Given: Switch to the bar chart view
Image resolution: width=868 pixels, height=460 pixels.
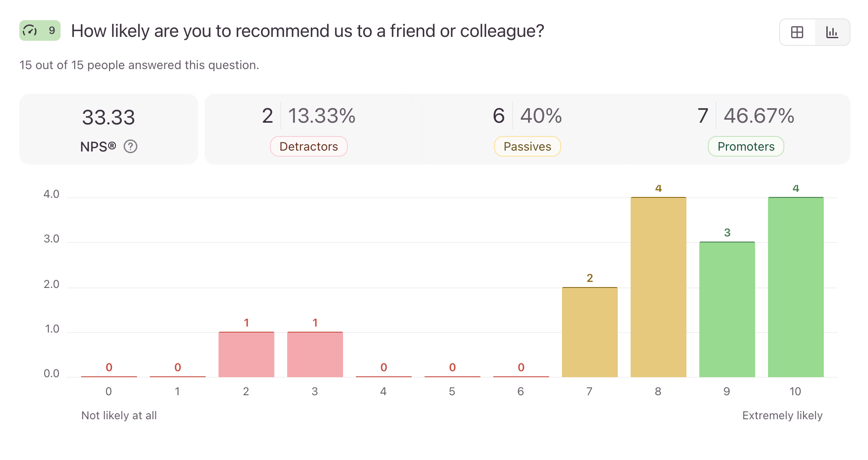Looking at the screenshot, I should (x=832, y=32).
